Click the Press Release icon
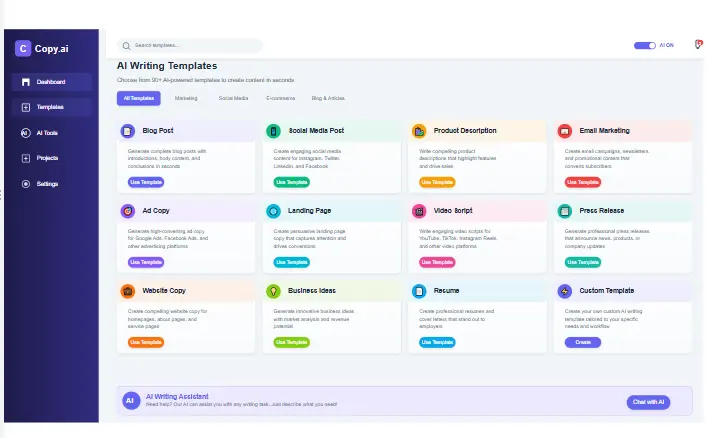The image size is (715, 438). click(565, 211)
